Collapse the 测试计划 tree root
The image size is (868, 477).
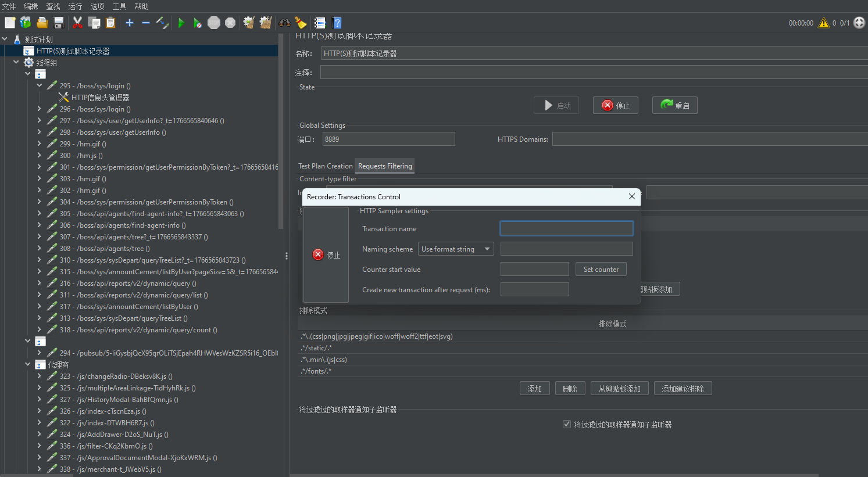coord(5,39)
